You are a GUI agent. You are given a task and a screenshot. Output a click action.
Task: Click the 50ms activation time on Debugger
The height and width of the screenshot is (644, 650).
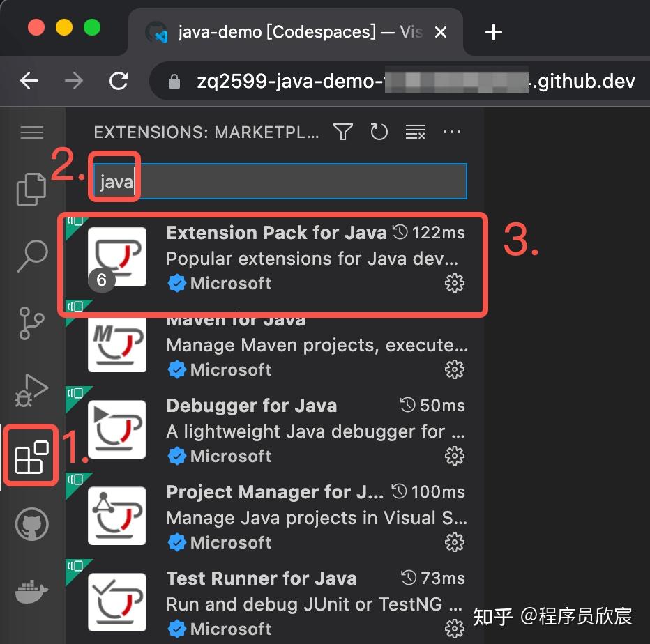coord(432,405)
